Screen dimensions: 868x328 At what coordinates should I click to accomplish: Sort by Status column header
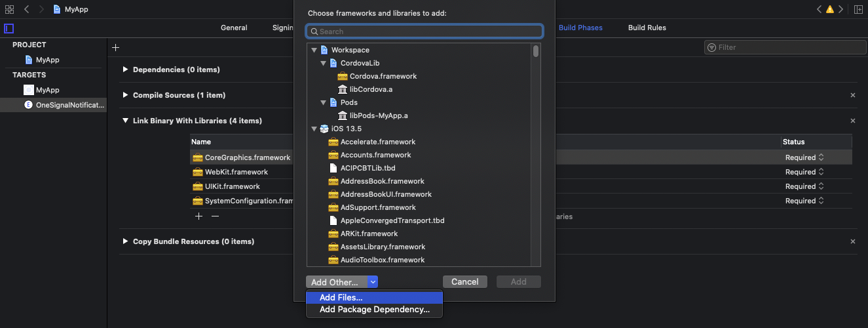coord(795,142)
